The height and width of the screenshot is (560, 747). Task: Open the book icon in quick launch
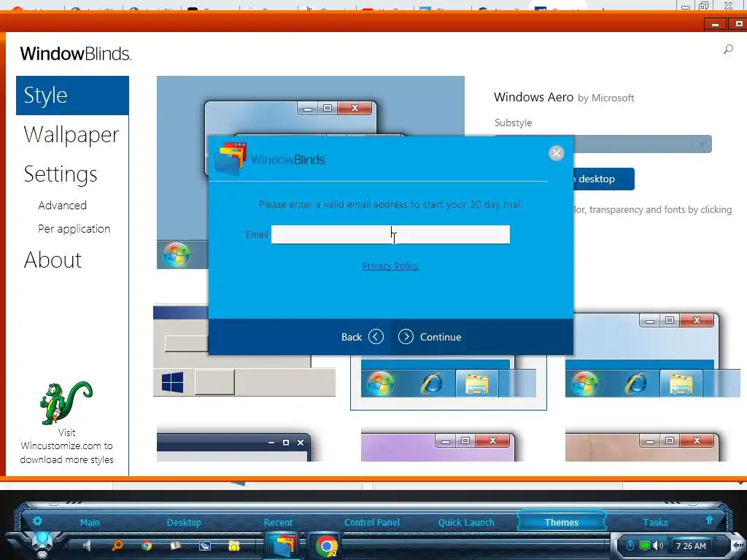[175, 545]
